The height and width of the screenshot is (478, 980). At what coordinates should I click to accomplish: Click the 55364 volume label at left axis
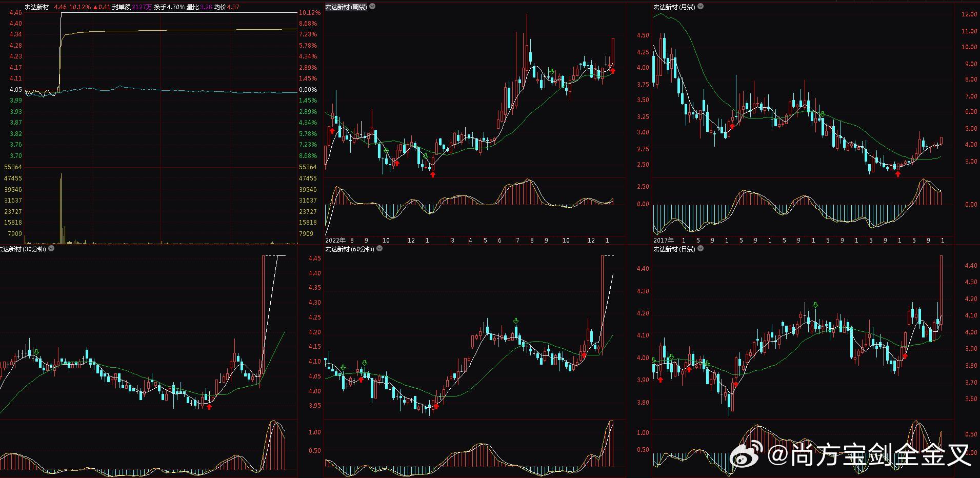[x=13, y=167]
